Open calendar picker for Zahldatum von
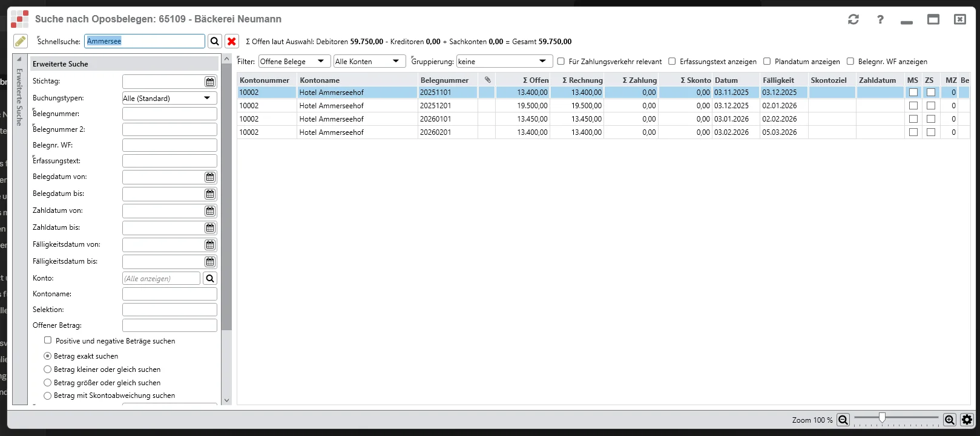Viewport: 980px width, 436px height. click(x=209, y=211)
